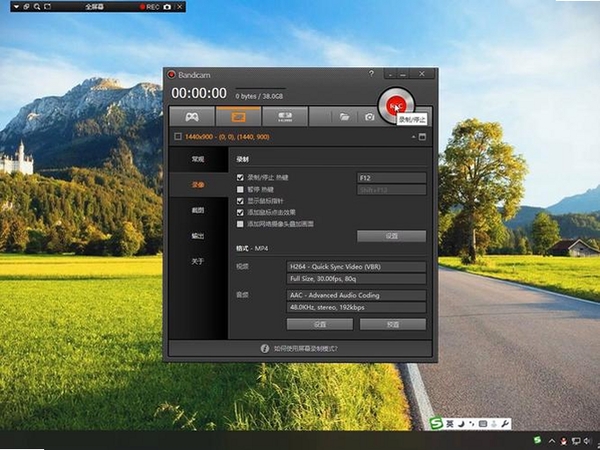Click the 0 bytes / 38.0GB storage text
The image size is (600, 450).
(259, 96)
